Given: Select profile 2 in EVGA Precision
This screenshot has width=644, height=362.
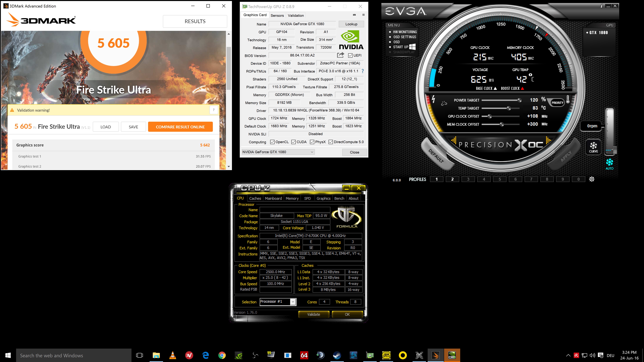Looking at the screenshot, I should tap(452, 179).
